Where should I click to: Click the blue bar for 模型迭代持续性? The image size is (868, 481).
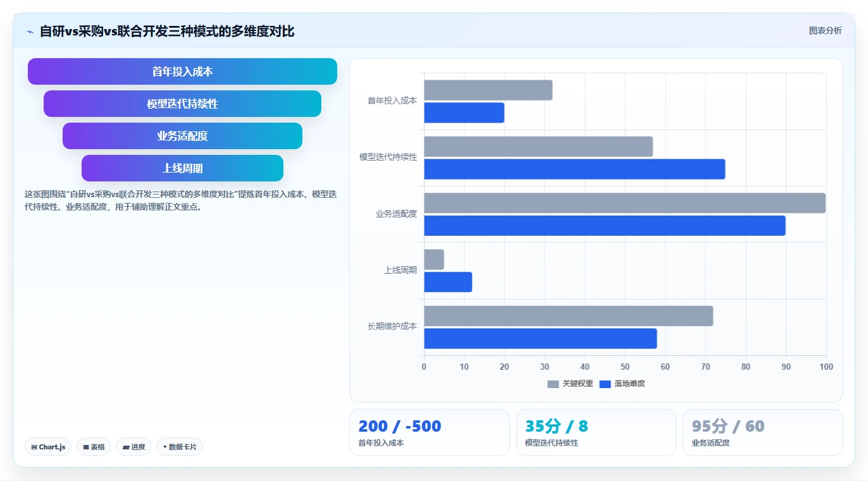click(574, 169)
